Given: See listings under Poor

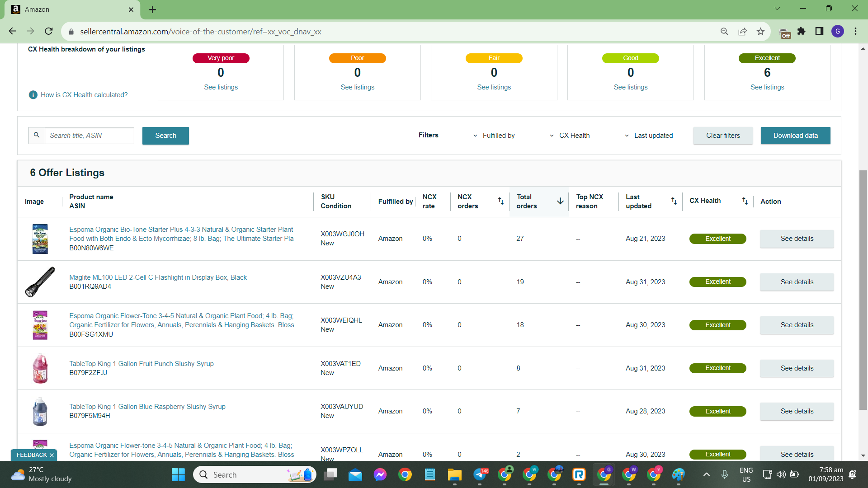Looking at the screenshot, I should pyautogui.click(x=357, y=87).
